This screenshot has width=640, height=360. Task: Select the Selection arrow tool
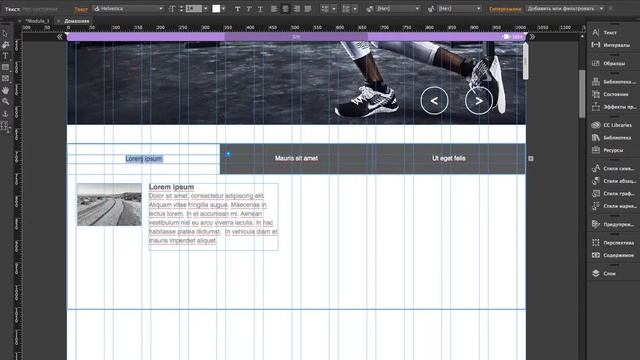[5, 33]
